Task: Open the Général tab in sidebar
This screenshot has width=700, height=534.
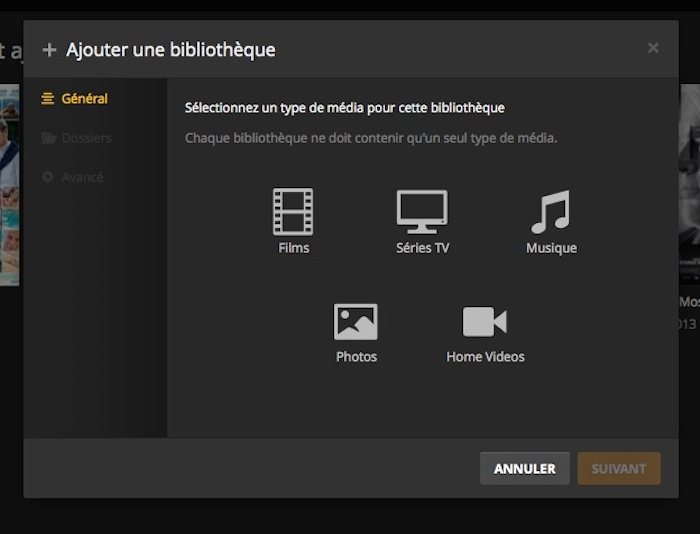Action: pos(74,99)
